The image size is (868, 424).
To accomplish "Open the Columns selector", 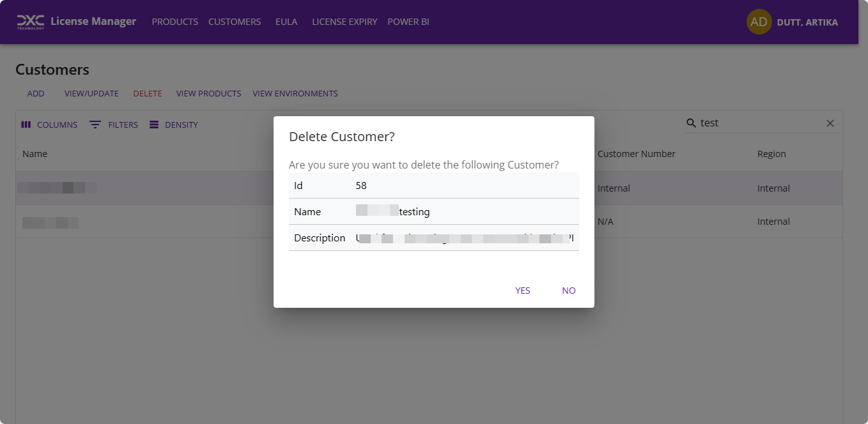I will point(49,125).
